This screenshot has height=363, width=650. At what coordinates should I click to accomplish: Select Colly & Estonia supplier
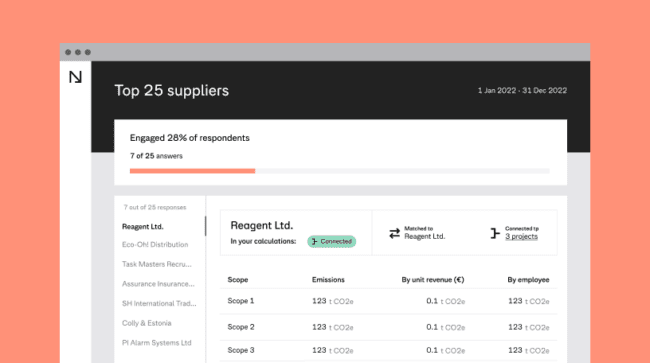(x=146, y=323)
